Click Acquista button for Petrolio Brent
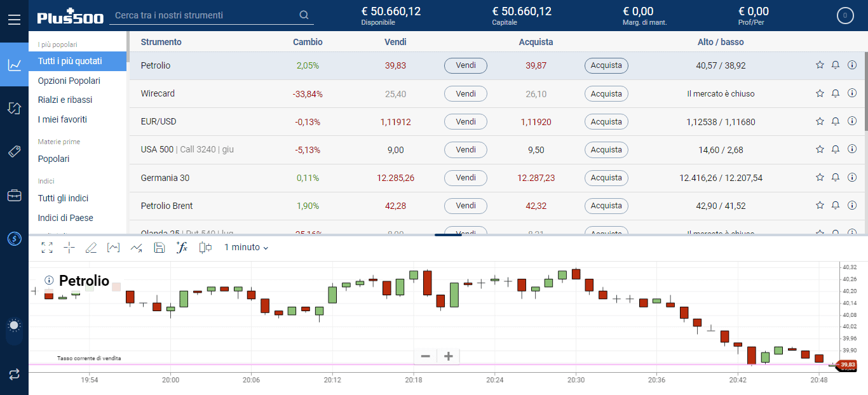Image resolution: width=868 pixels, height=395 pixels. click(606, 206)
